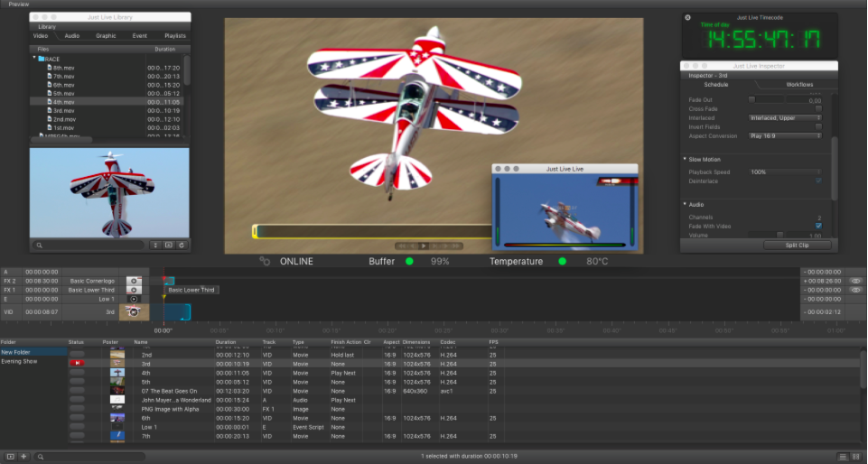The image size is (868, 464).
Task: Uncheck Fade With Video checkbox
Action: [818, 227]
